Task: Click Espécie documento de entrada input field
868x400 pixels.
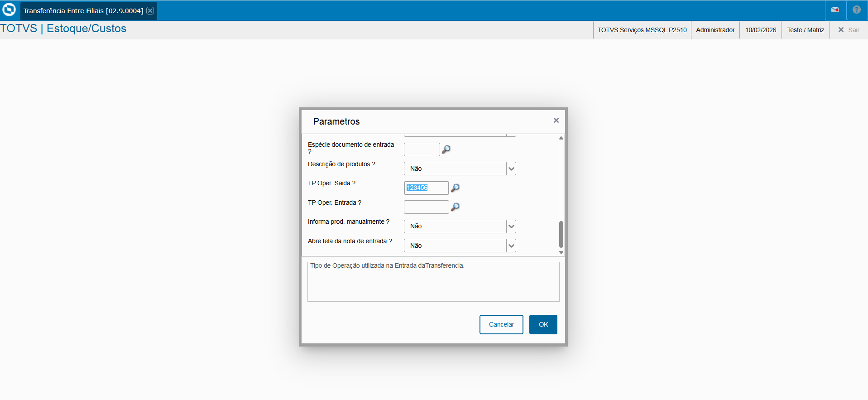Action: (422, 149)
